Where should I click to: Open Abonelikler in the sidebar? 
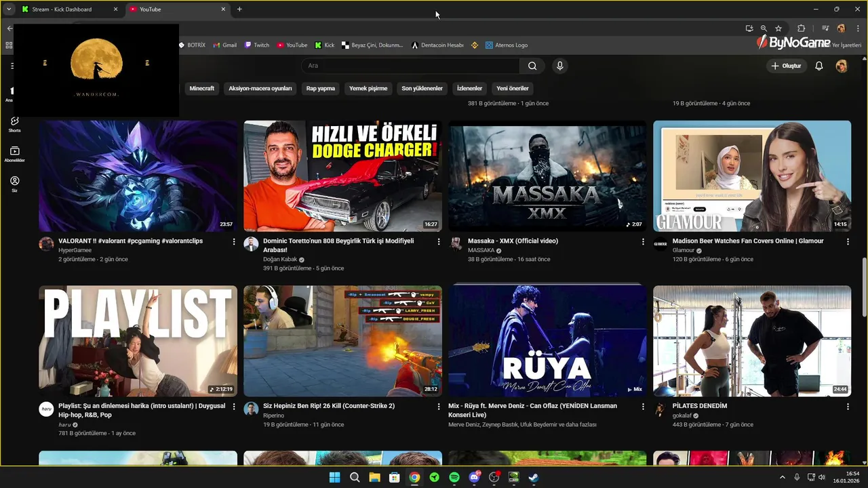click(x=14, y=154)
